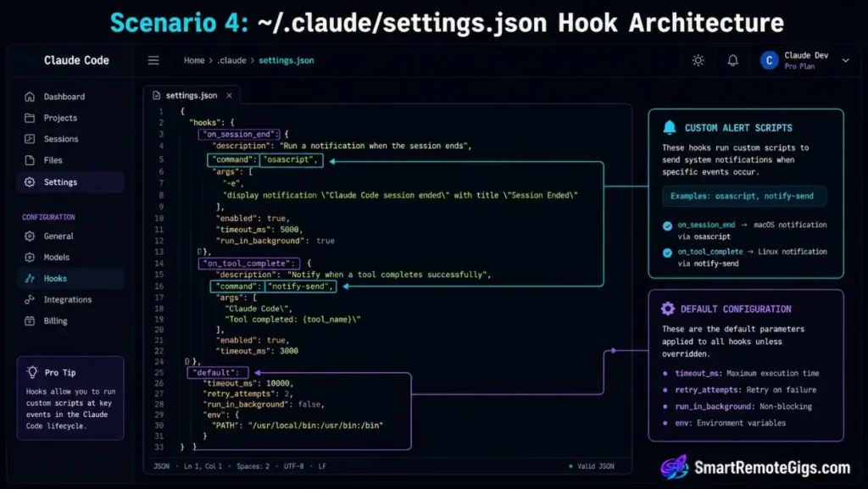
Task: Click the Claude Code logo text
Action: coord(76,60)
